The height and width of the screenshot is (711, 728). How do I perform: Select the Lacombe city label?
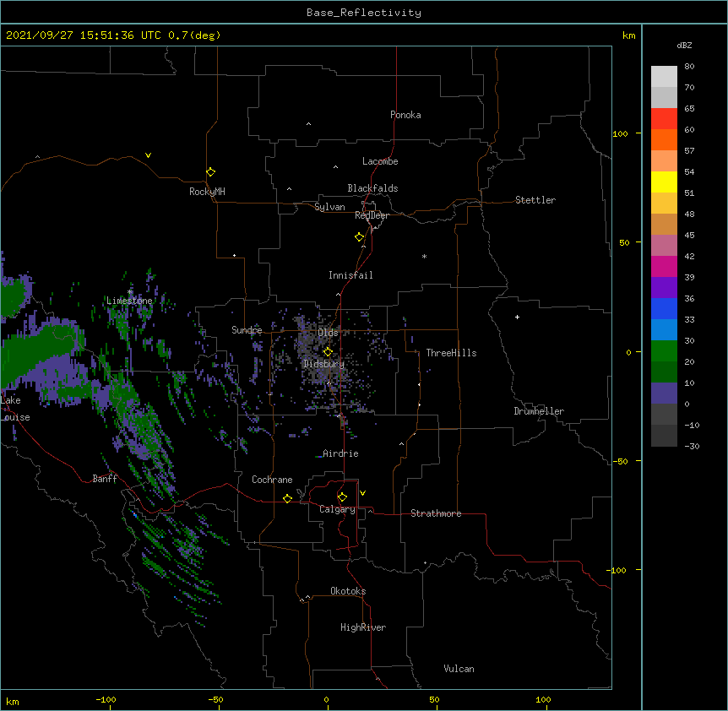(x=380, y=161)
